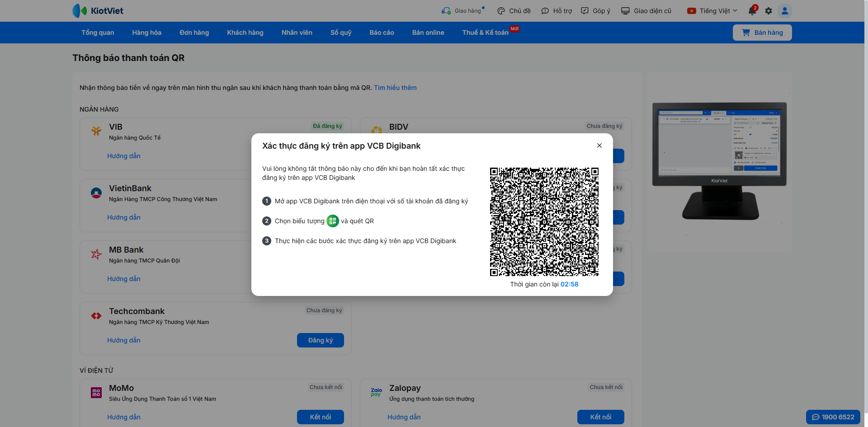Click the VIB bank logo
868x427 pixels.
click(x=96, y=131)
